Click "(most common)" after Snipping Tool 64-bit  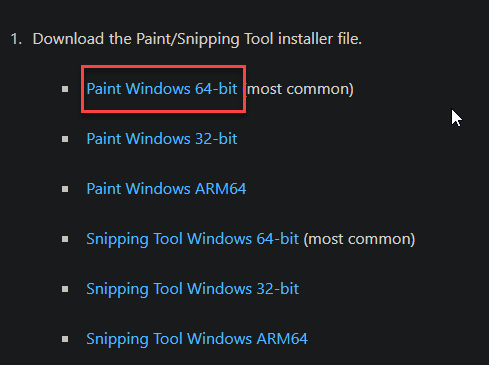[359, 239]
